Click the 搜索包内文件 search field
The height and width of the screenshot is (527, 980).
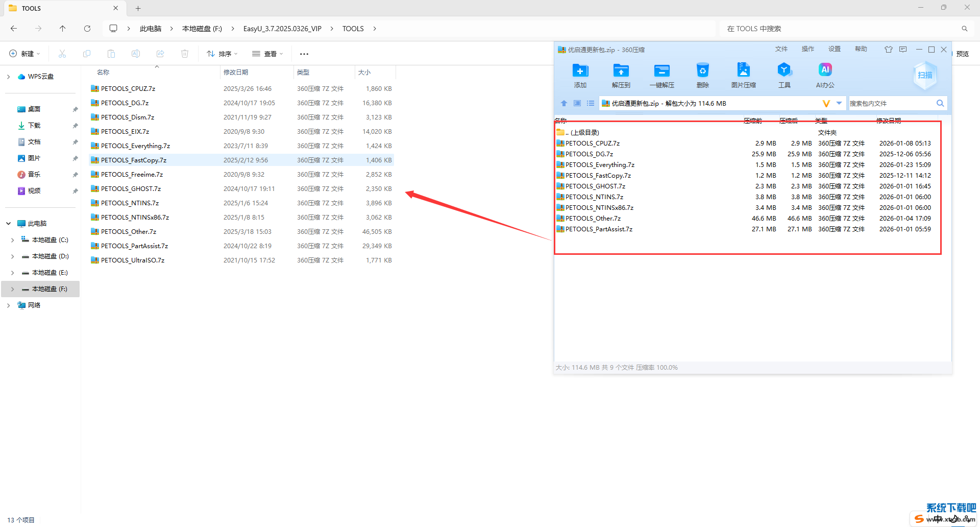click(891, 104)
